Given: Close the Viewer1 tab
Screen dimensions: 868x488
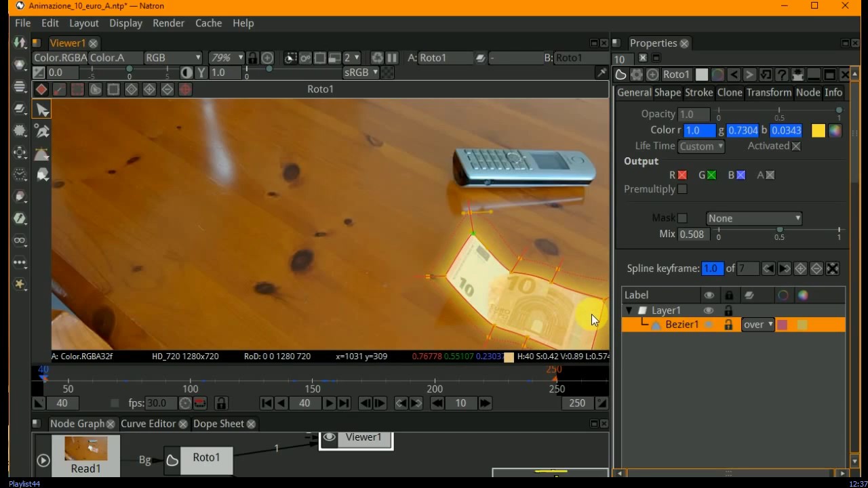Looking at the screenshot, I should pos(93,43).
